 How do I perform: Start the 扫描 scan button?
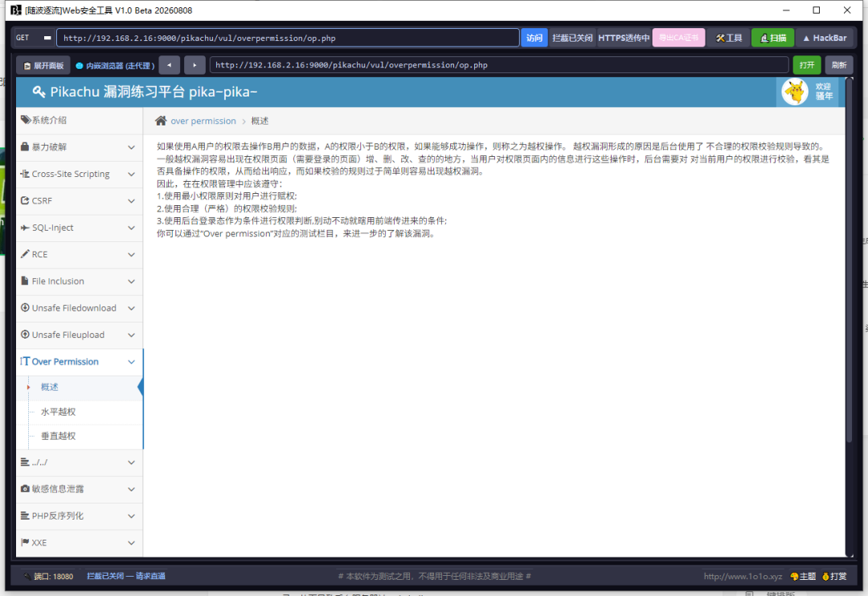pyautogui.click(x=773, y=38)
